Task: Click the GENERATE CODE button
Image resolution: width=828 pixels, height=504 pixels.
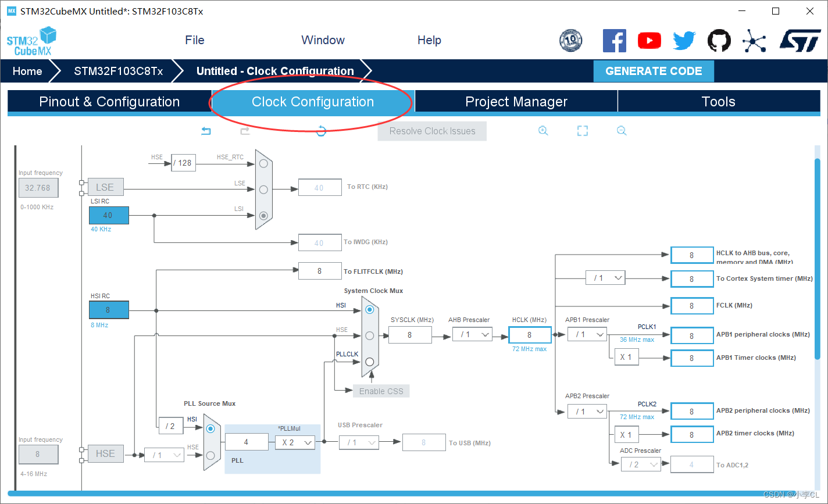Action: pos(654,71)
